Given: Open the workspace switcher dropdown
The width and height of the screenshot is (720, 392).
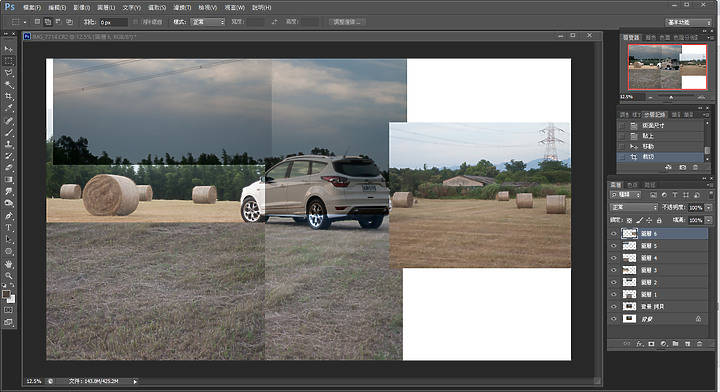Looking at the screenshot, I should [x=688, y=22].
